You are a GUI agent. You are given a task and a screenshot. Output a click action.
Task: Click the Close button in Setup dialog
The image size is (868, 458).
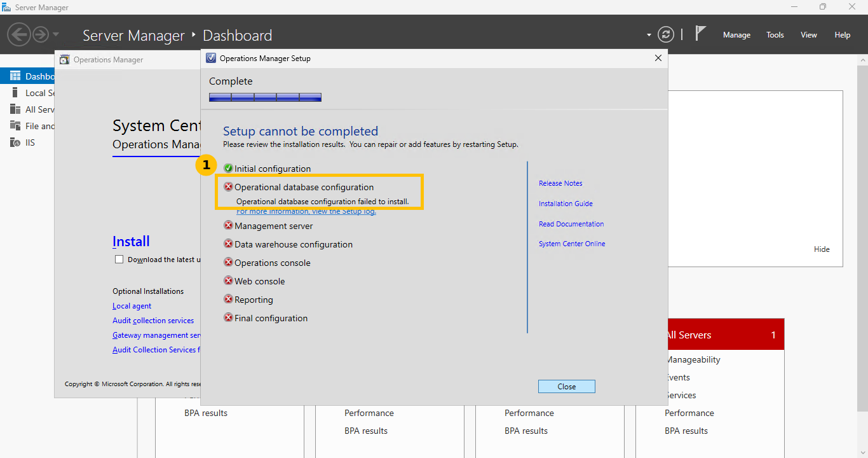coord(567,387)
